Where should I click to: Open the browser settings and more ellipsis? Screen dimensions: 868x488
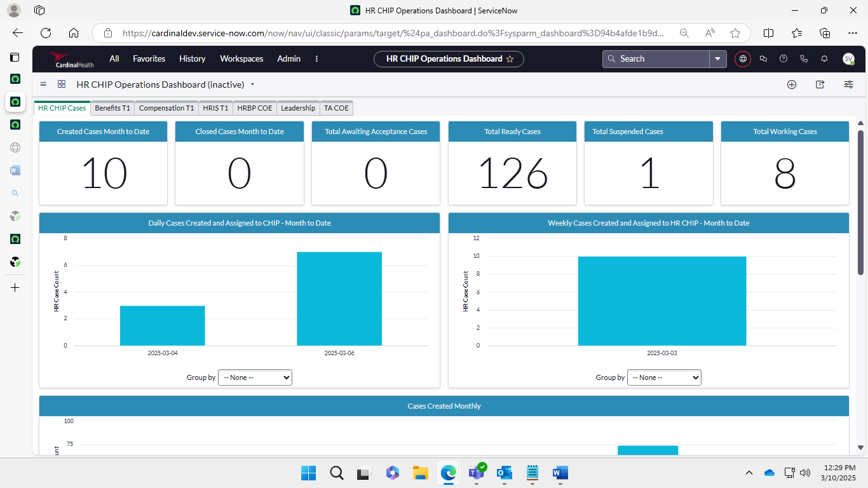click(x=853, y=33)
